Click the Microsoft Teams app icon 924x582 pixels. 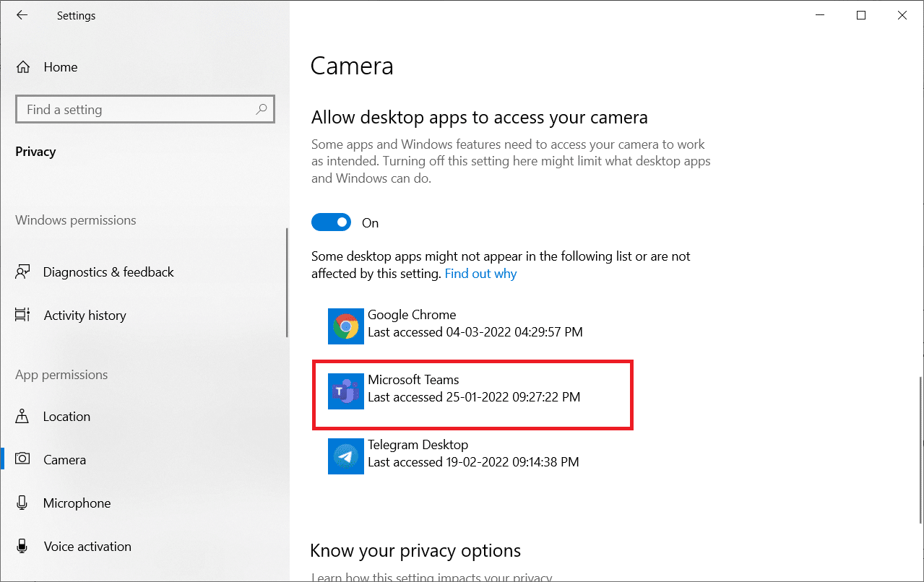[346, 391]
